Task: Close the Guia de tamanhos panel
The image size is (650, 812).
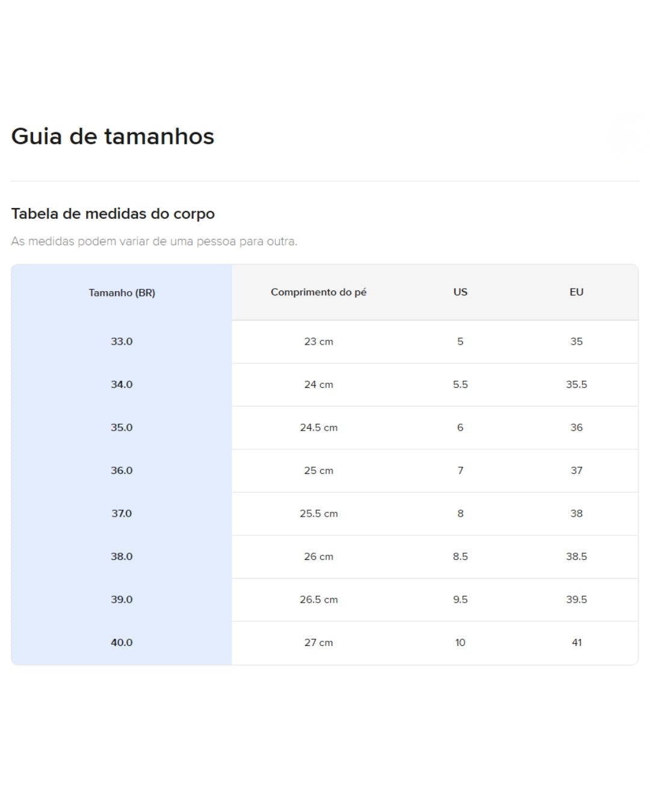Action: click(627, 136)
